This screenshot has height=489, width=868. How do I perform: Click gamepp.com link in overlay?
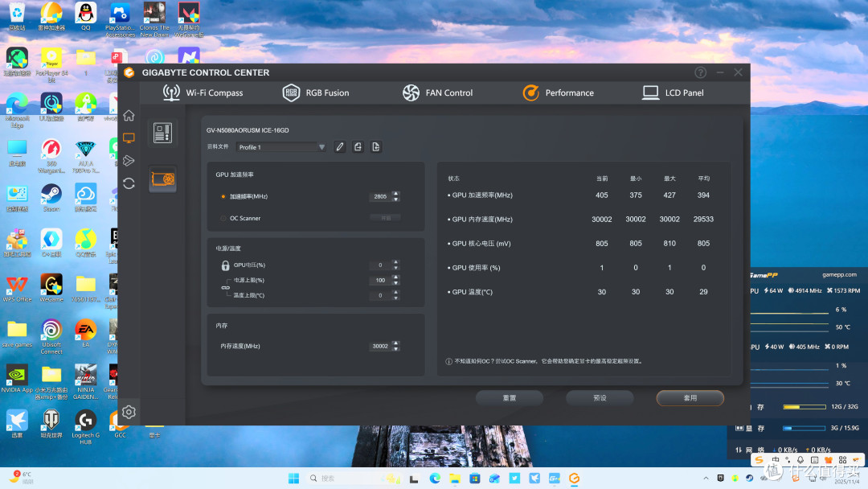point(839,275)
